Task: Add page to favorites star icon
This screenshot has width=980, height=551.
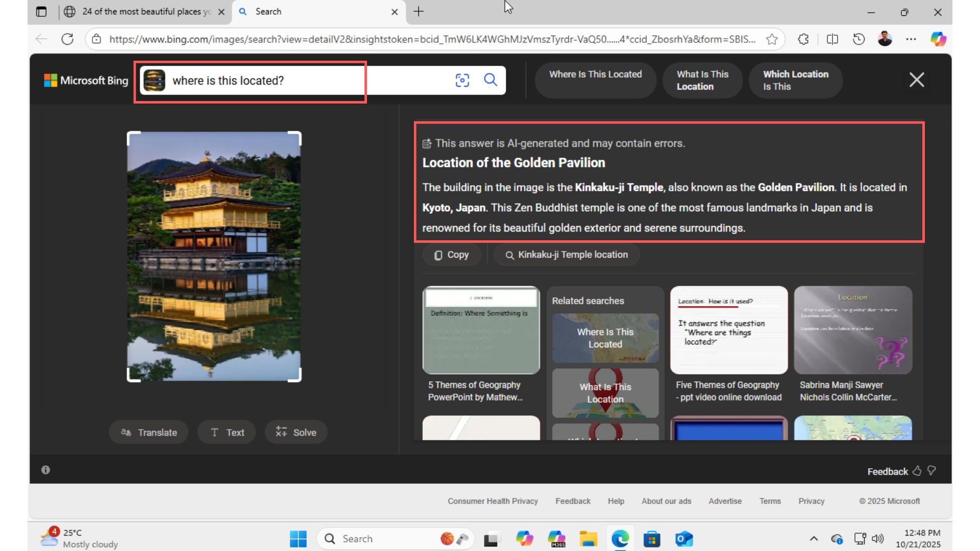Action: [x=772, y=39]
